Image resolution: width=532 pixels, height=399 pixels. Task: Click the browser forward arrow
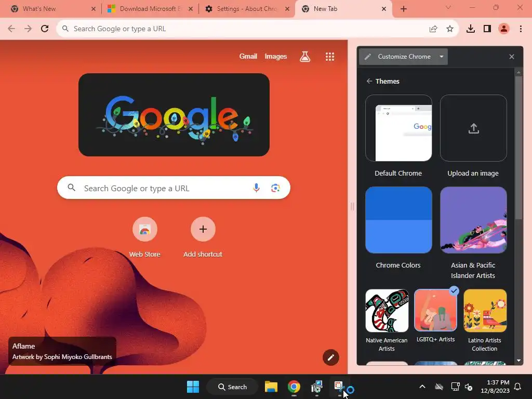click(x=28, y=29)
